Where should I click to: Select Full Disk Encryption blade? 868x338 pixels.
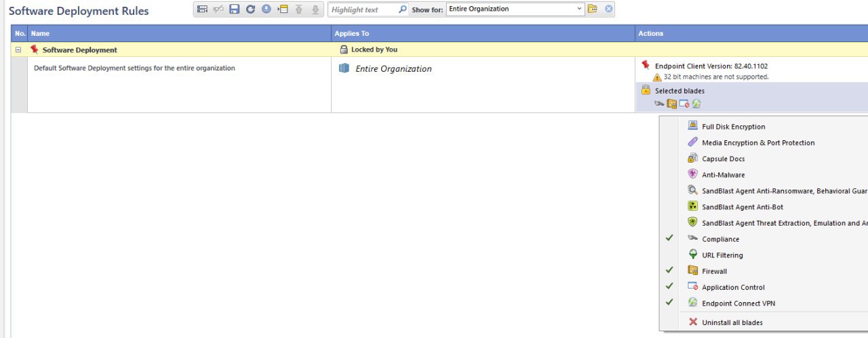[x=764, y=127]
